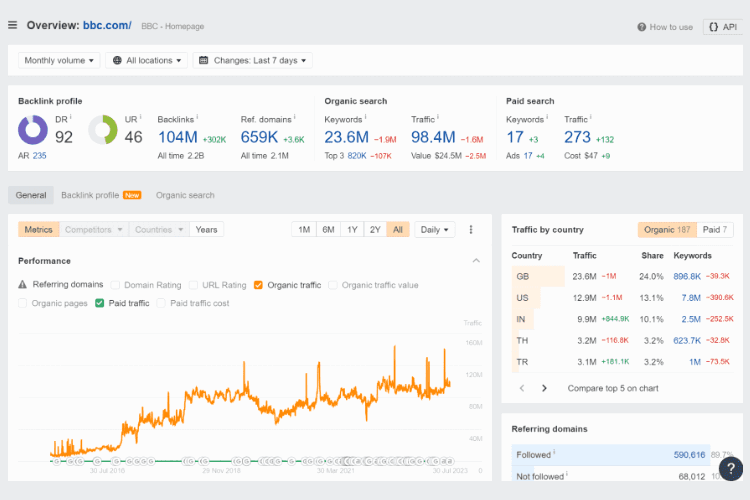Switch to the Organic search tab
The height and width of the screenshot is (500, 750).
click(x=185, y=195)
